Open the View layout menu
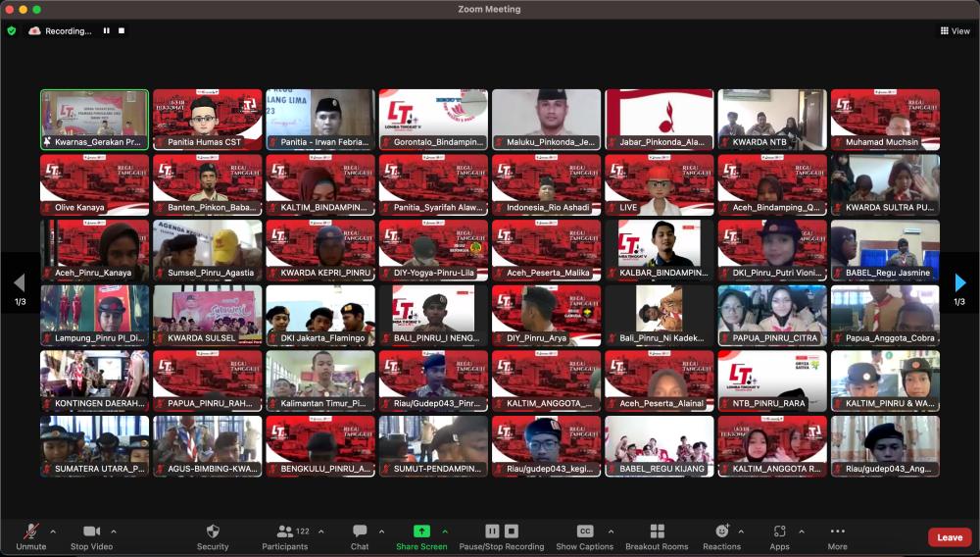The width and height of the screenshot is (980, 557). tap(955, 30)
